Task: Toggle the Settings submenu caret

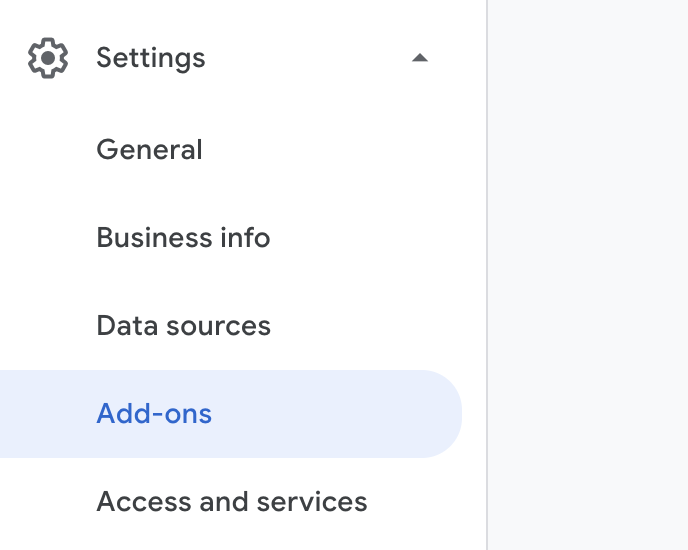Action: pos(420,58)
